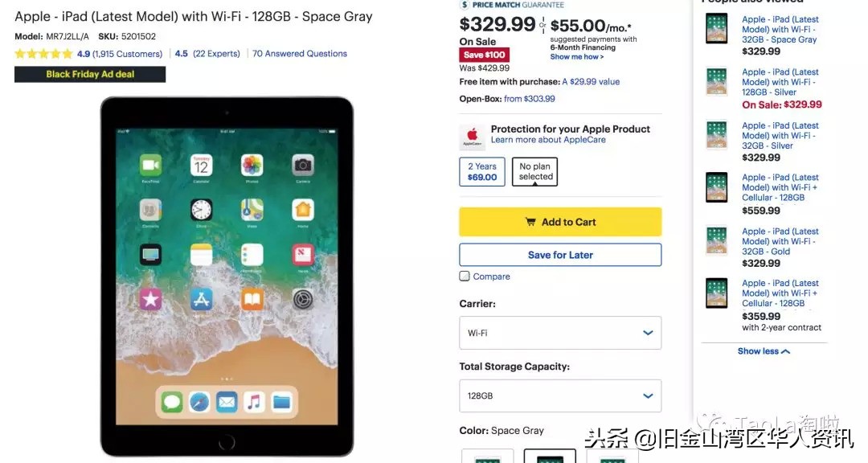
Task: Click the Black Friday Ad deal banner
Action: point(90,74)
